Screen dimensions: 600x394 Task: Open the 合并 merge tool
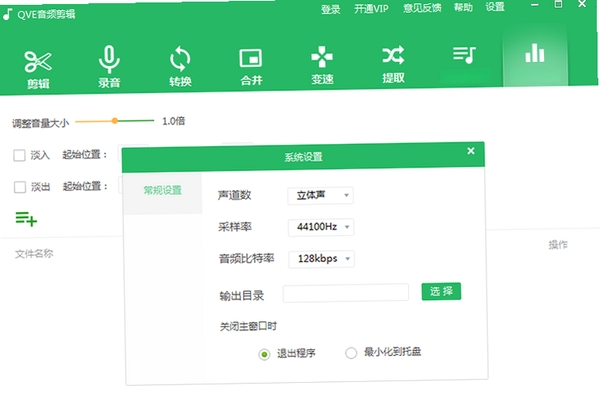[251, 66]
